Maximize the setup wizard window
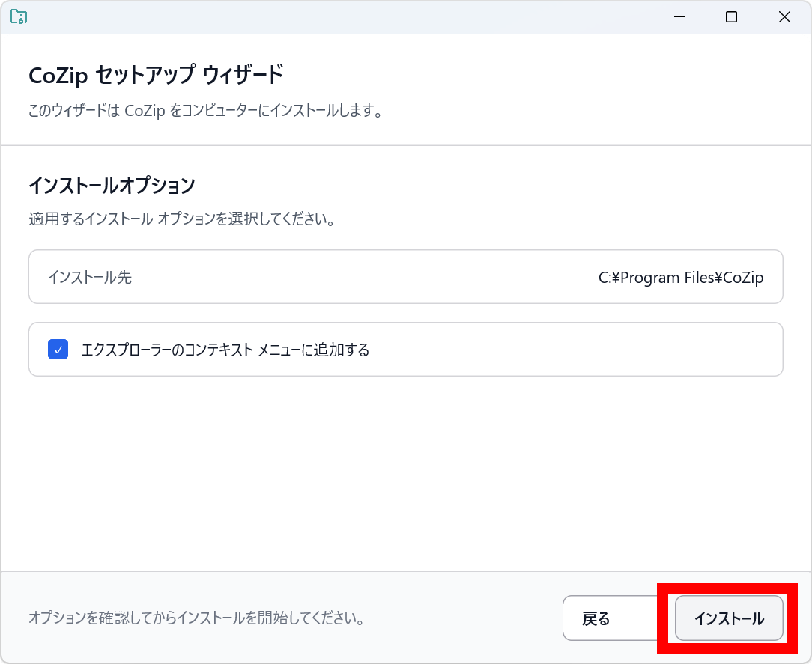The width and height of the screenshot is (812, 664). [x=732, y=17]
